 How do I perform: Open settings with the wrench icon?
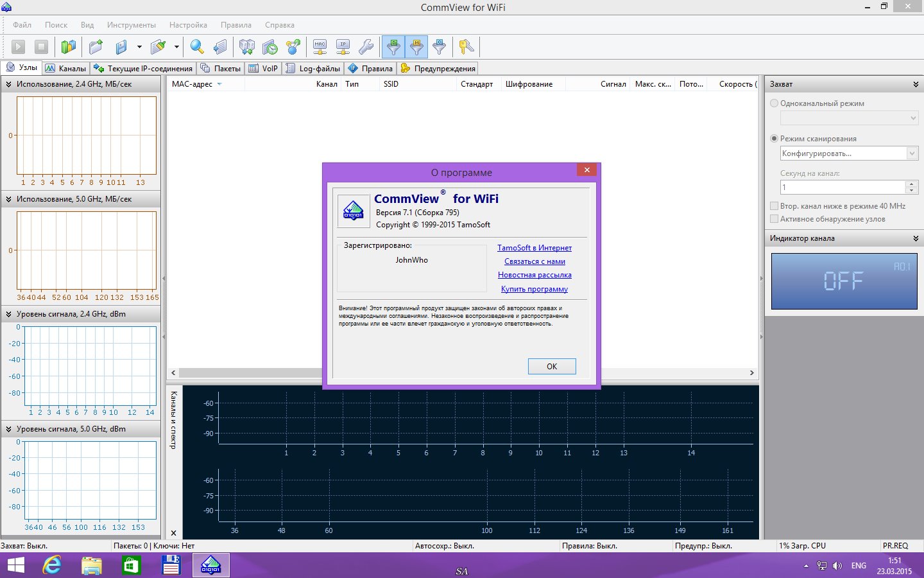coord(366,47)
